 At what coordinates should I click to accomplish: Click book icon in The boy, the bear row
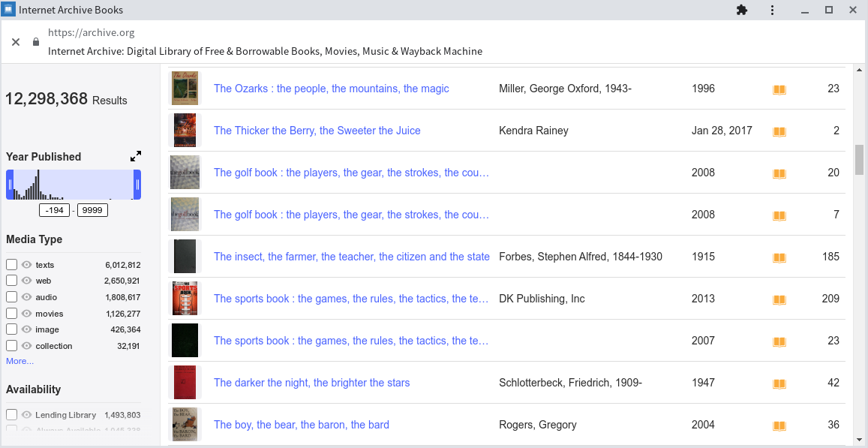pyautogui.click(x=779, y=425)
